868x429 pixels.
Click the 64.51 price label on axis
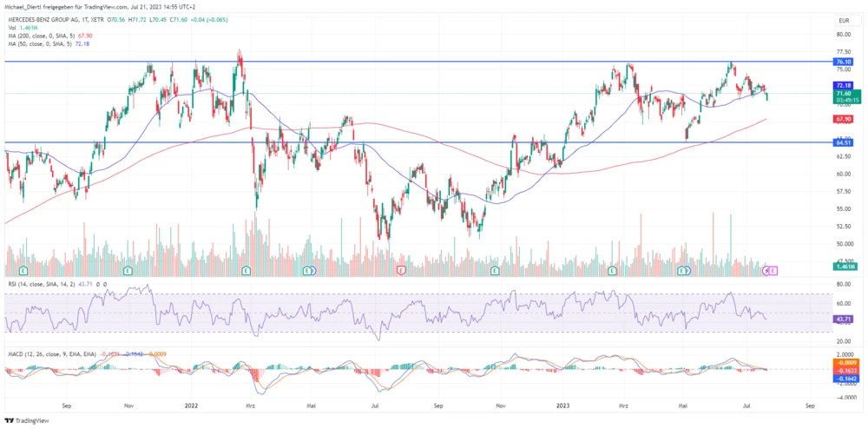pyautogui.click(x=841, y=142)
